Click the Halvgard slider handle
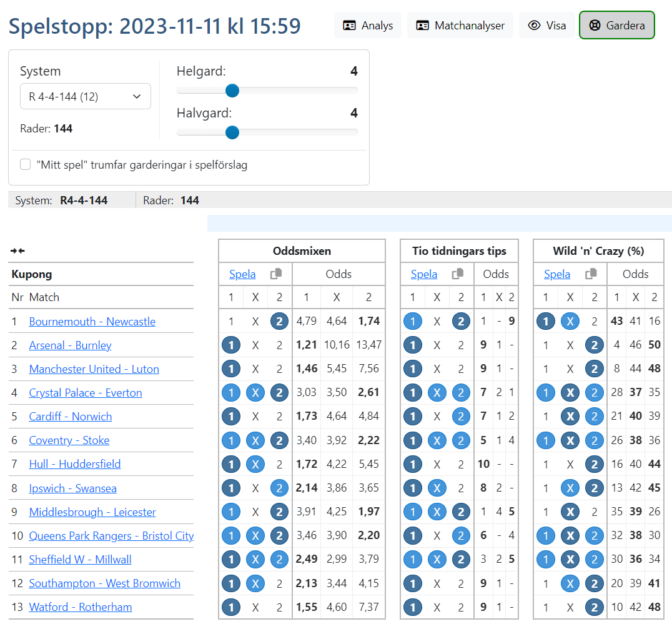672x624 pixels. pos(232,132)
